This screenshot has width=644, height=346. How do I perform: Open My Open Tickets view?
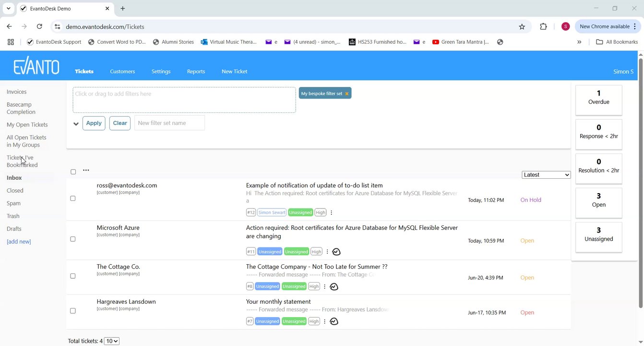[x=27, y=125]
